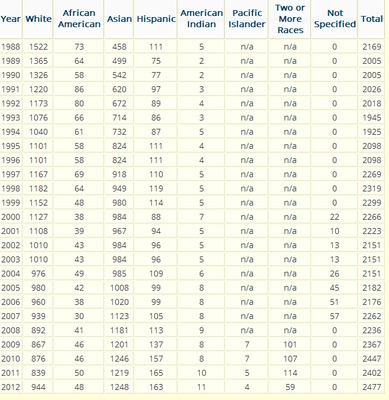The image size is (389, 400).
Task: Select the year 2006 cell
Action: tap(11, 302)
